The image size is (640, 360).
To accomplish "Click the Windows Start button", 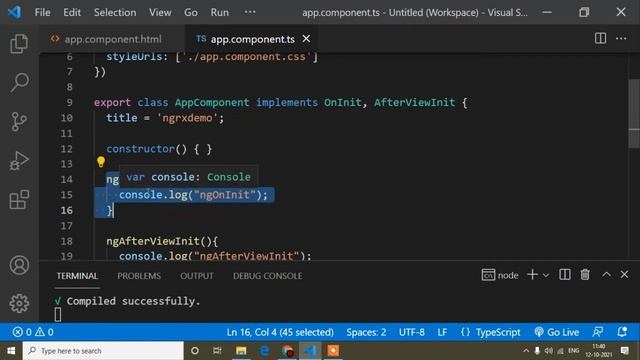I will click(x=11, y=351).
